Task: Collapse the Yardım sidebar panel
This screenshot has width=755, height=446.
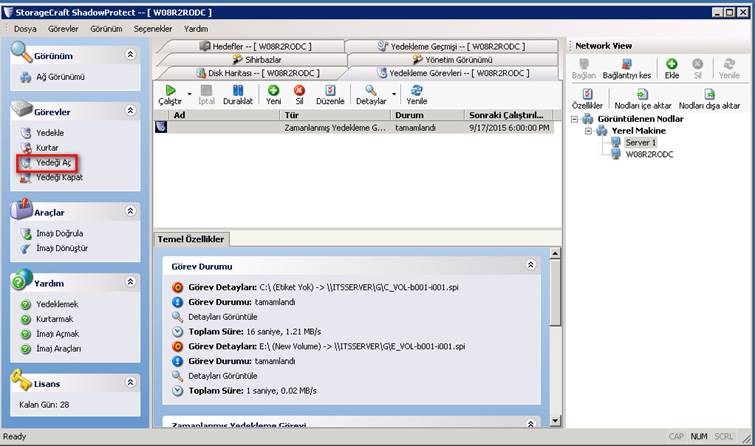Action: pos(130,282)
